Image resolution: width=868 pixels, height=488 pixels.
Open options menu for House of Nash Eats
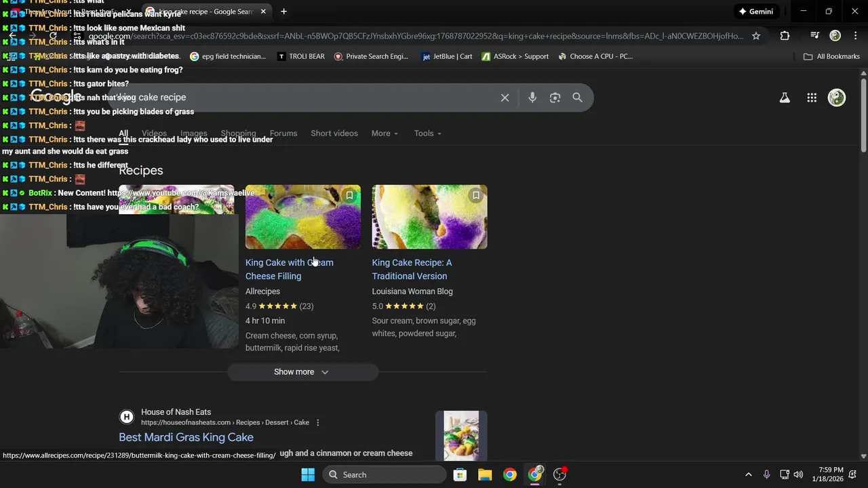(x=317, y=423)
